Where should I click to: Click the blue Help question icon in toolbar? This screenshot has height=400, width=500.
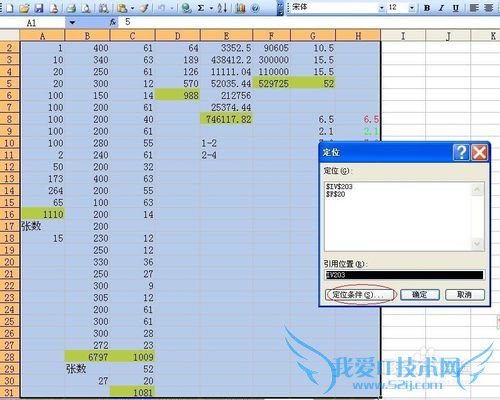[x=255, y=8]
